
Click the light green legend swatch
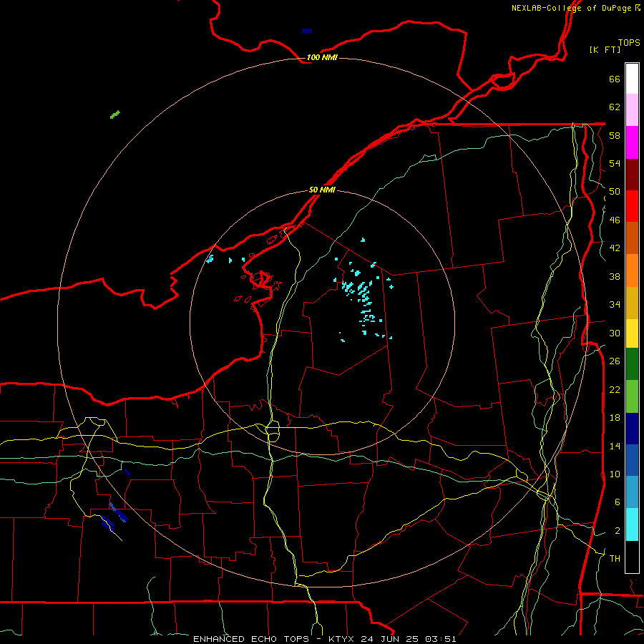click(x=632, y=396)
